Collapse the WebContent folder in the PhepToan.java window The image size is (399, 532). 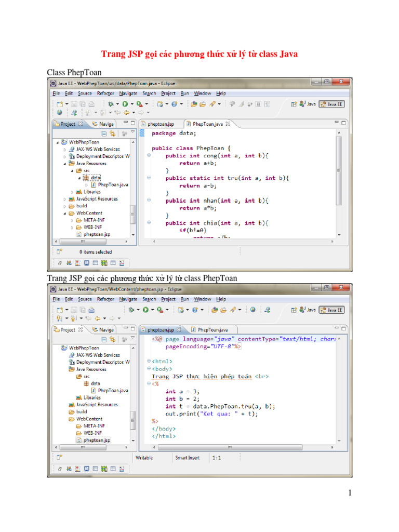pos(64,214)
